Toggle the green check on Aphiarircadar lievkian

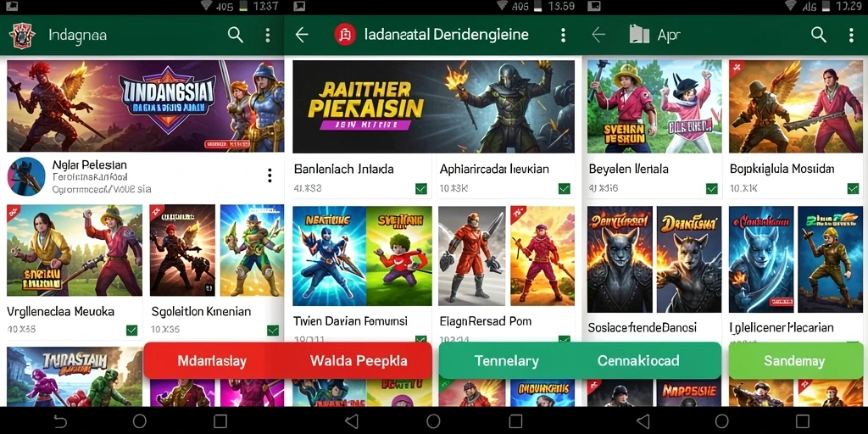[564, 189]
